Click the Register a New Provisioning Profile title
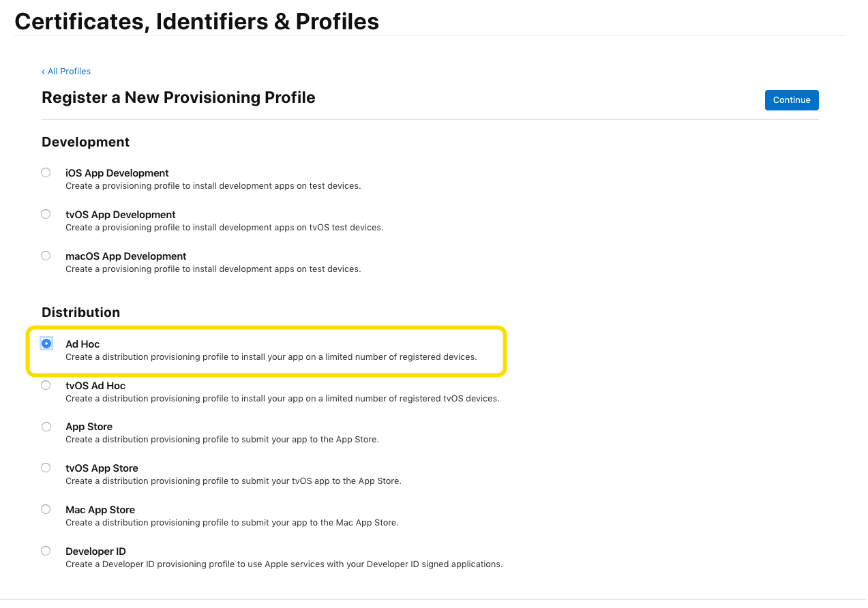This screenshot has width=868, height=608. tap(178, 97)
